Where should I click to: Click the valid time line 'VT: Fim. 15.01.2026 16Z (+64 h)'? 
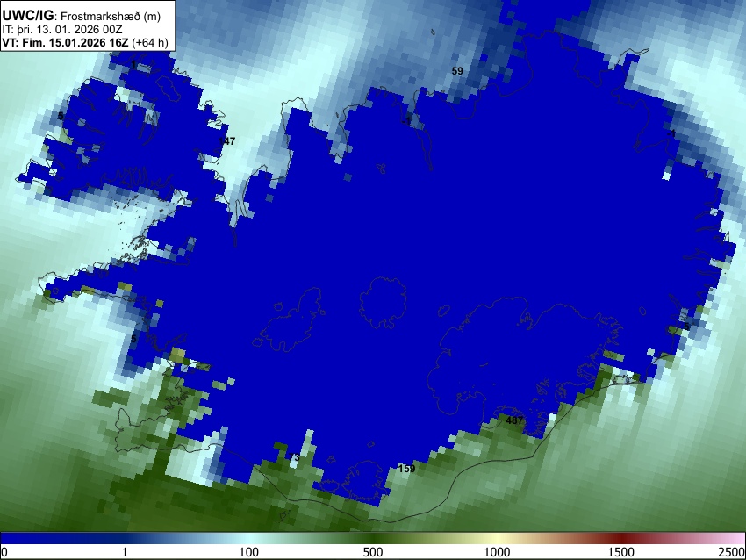[x=85, y=42]
